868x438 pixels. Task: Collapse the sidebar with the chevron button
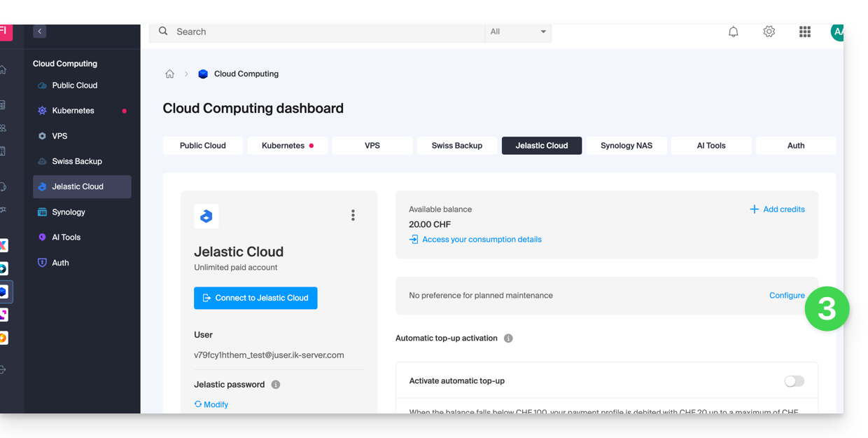40,32
